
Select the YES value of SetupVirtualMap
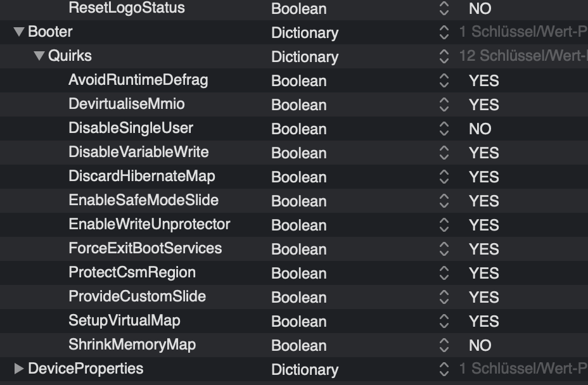pyautogui.click(x=484, y=322)
